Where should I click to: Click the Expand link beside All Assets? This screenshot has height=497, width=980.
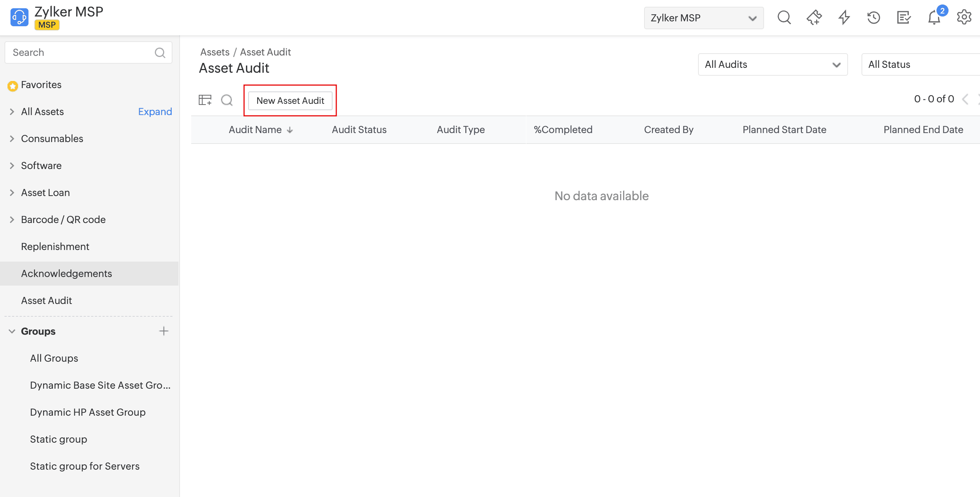[x=155, y=111]
